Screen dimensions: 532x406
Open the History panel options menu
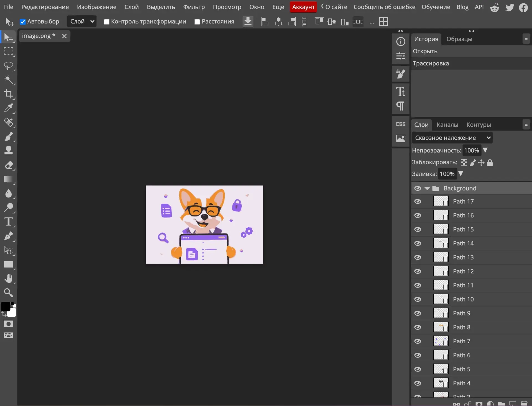(x=526, y=39)
